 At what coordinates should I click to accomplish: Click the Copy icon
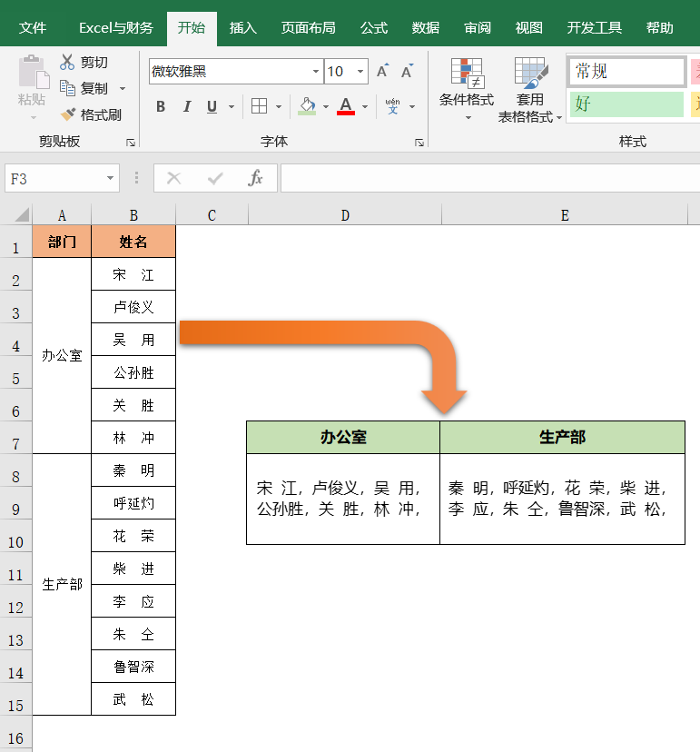[67, 88]
